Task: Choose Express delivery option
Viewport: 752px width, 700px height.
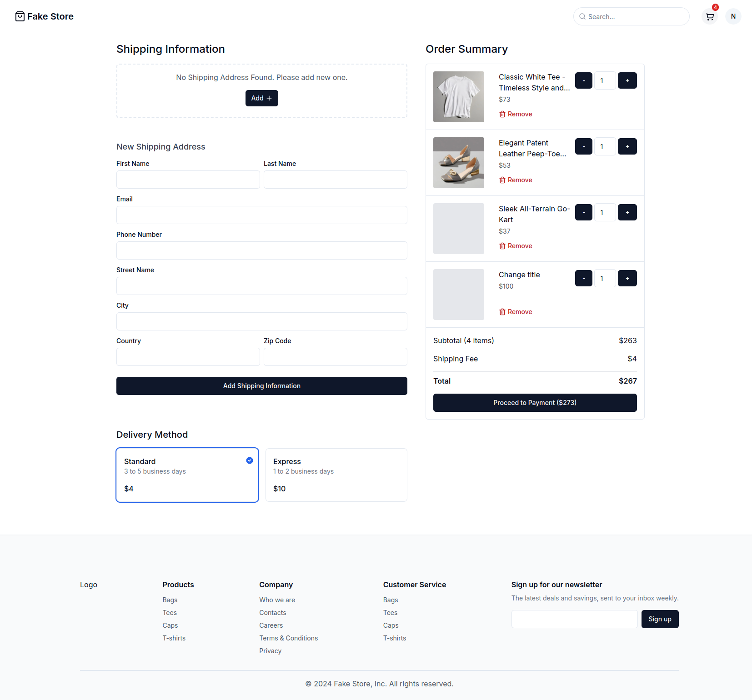Action: (x=336, y=475)
